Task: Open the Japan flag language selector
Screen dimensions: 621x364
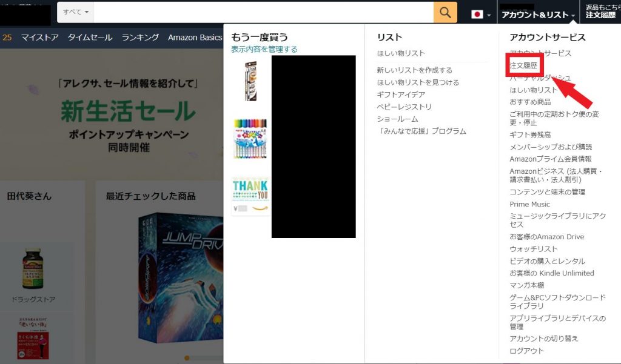Action: (x=481, y=15)
